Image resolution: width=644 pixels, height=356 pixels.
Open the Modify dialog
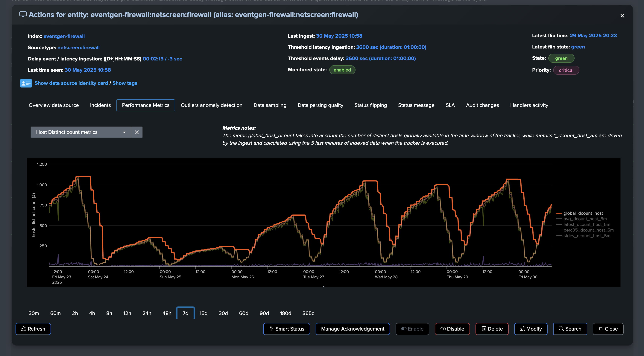pos(531,329)
